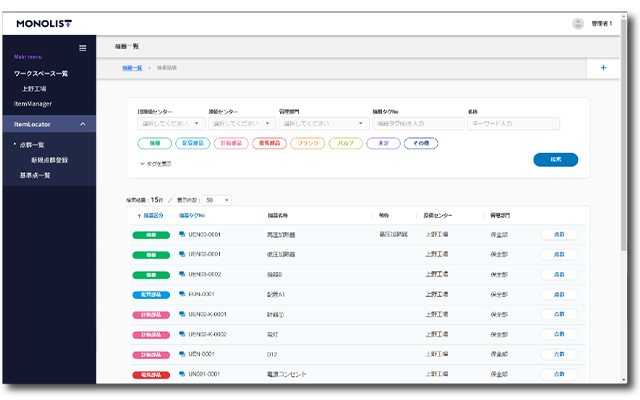The image size is (640, 400).
Task: Toggle the orange フランジ filter tag
Action: [307, 144]
